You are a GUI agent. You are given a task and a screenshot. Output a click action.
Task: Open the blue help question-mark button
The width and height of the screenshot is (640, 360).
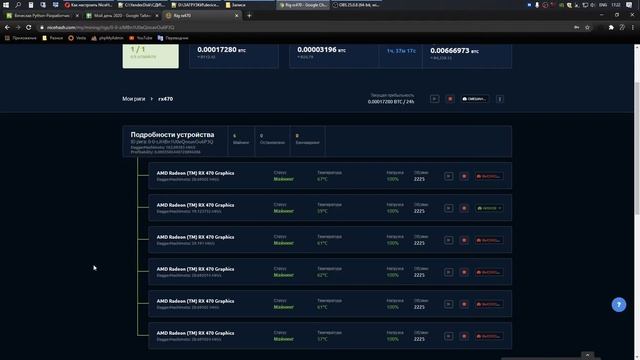pos(619,304)
